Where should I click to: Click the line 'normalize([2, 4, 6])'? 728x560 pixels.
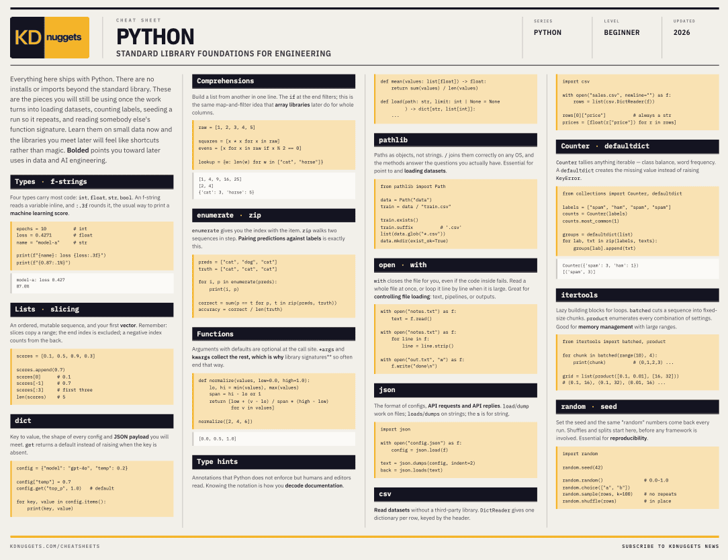(225, 422)
